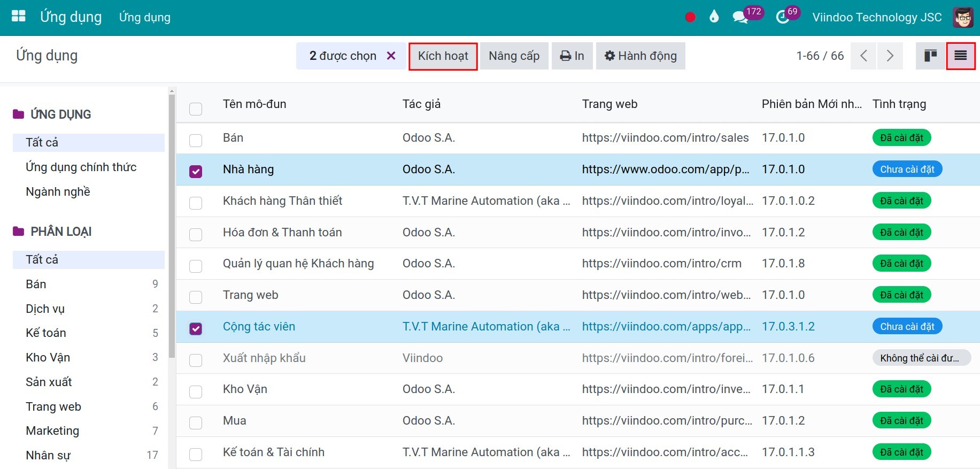Go to next page of records

tap(890, 56)
